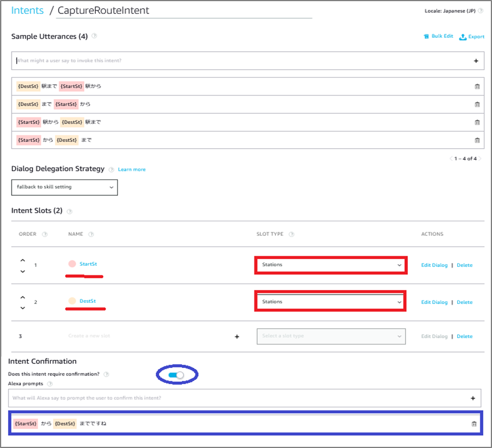The width and height of the screenshot is (492, 448).
Task: Click DestSt orange color circle
Action: 72,301
